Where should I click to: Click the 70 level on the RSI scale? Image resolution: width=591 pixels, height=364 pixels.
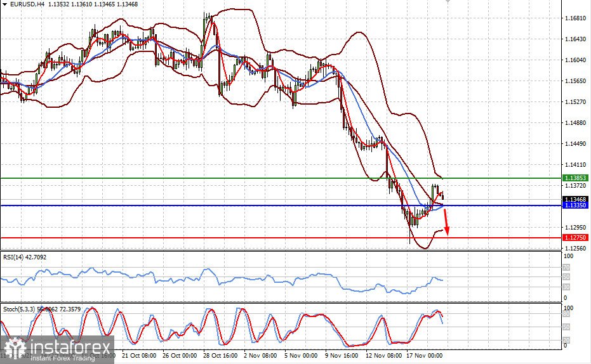(x=566, y=268)
